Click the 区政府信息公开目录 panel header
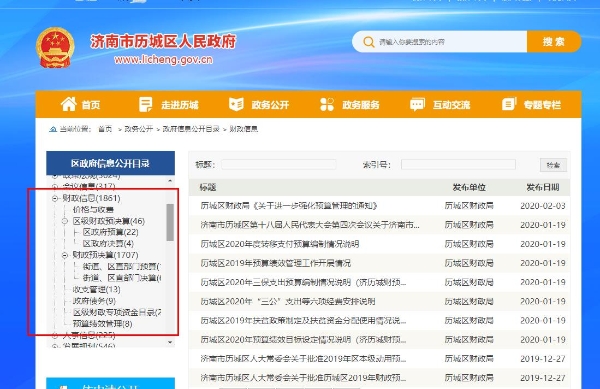 (111, 163)
